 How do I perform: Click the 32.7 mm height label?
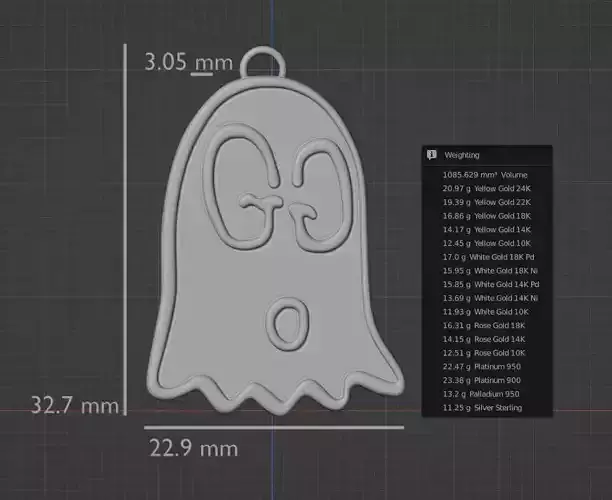coord(75,405)
